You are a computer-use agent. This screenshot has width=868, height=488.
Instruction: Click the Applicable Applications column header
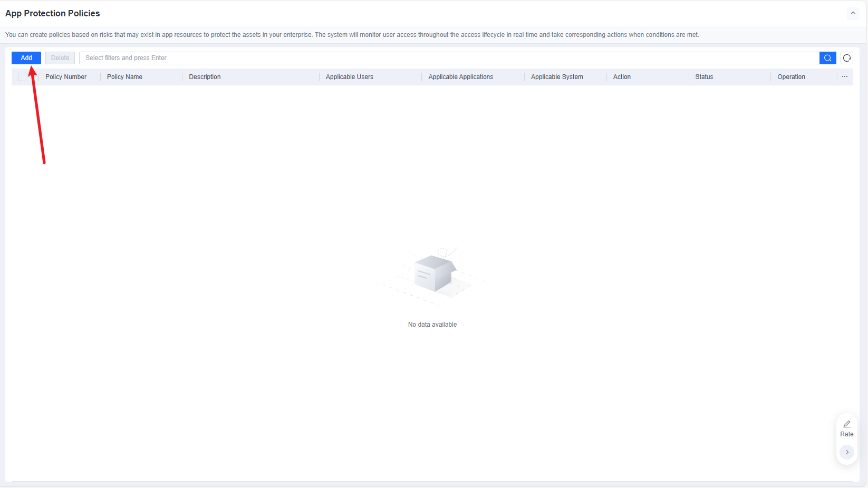tap(460, 77)
